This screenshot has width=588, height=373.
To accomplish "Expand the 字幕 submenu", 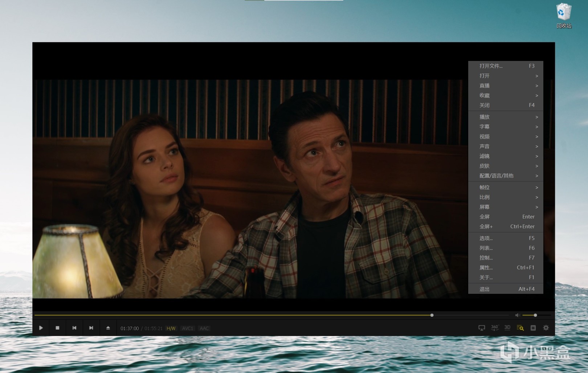I will (x=506, y=127).
